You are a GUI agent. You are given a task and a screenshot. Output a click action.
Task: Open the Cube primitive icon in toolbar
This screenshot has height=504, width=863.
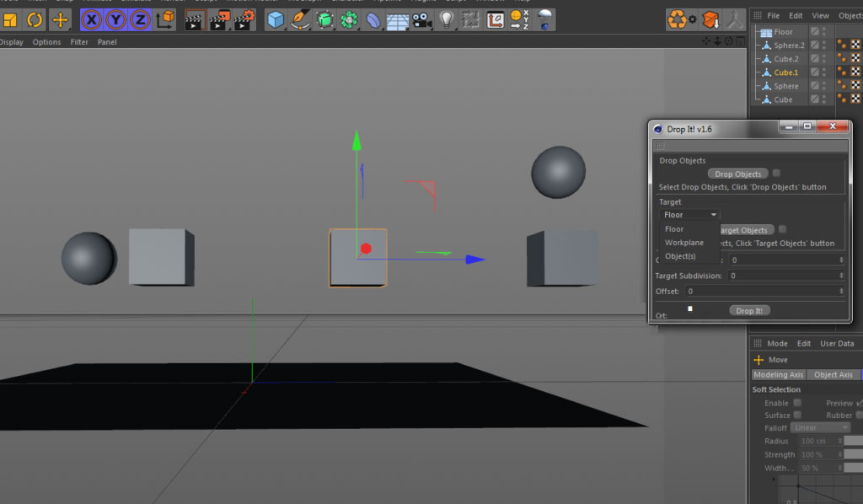(276, 19)
